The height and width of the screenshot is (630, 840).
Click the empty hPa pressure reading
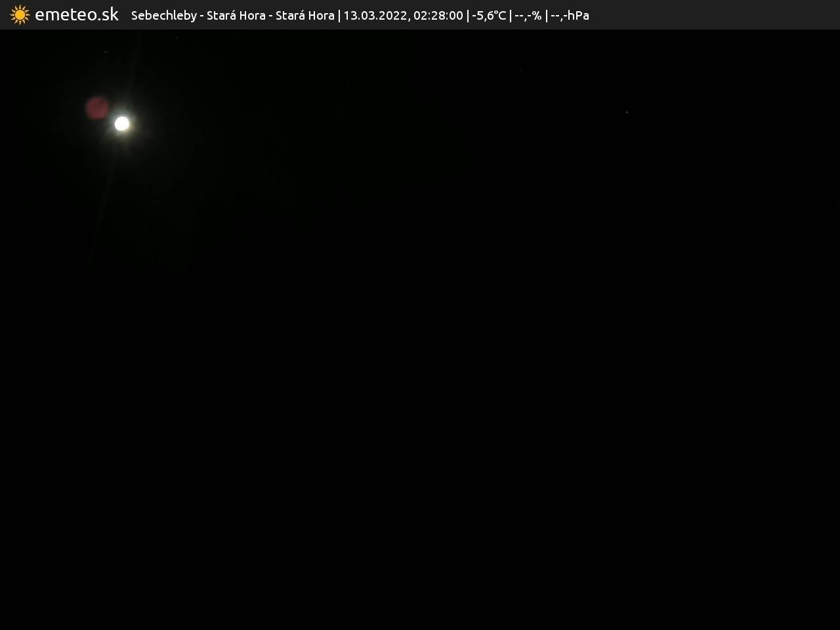570,15
